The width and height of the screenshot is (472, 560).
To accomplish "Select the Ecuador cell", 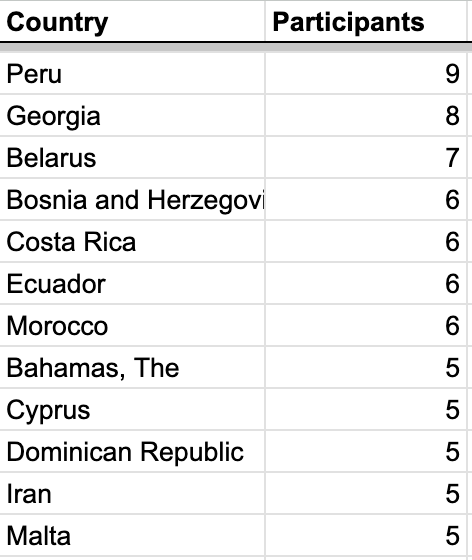I will pos(132,284).
